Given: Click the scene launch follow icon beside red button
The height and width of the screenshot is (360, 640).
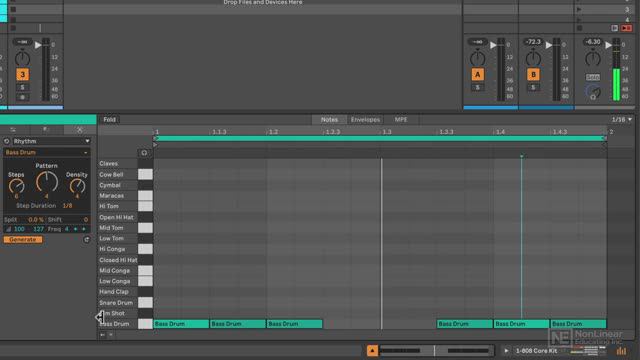Looking at the screenshot, I should coord(615,28).
